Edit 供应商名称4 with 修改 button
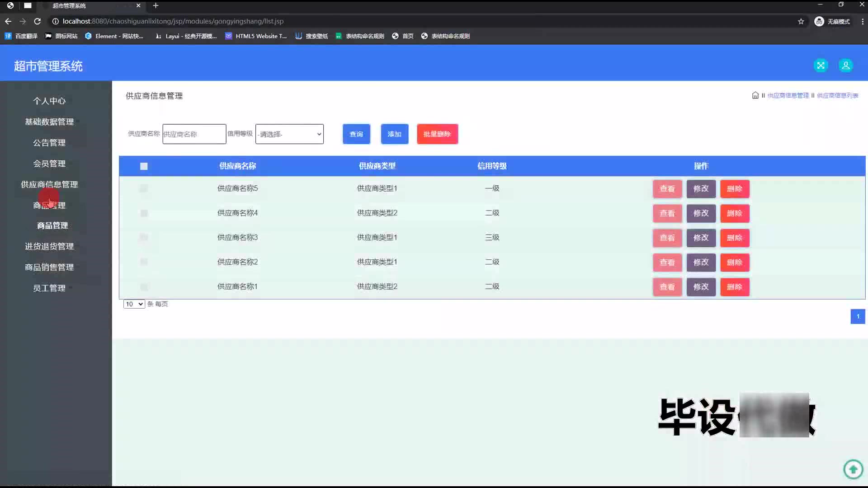The width and height of the screenshot is (868, 488). (x=701, y=213)
